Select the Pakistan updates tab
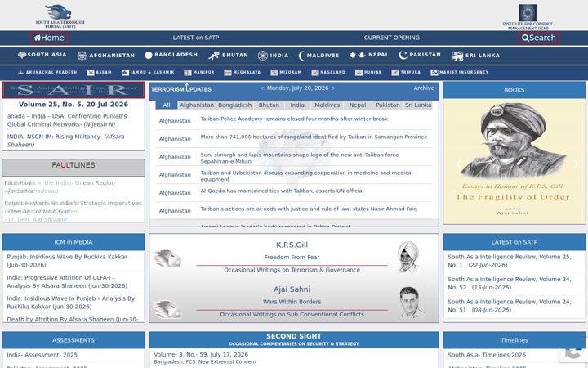Screen dimensions: 588x368 pyautogui.click(x=388, y=105)
